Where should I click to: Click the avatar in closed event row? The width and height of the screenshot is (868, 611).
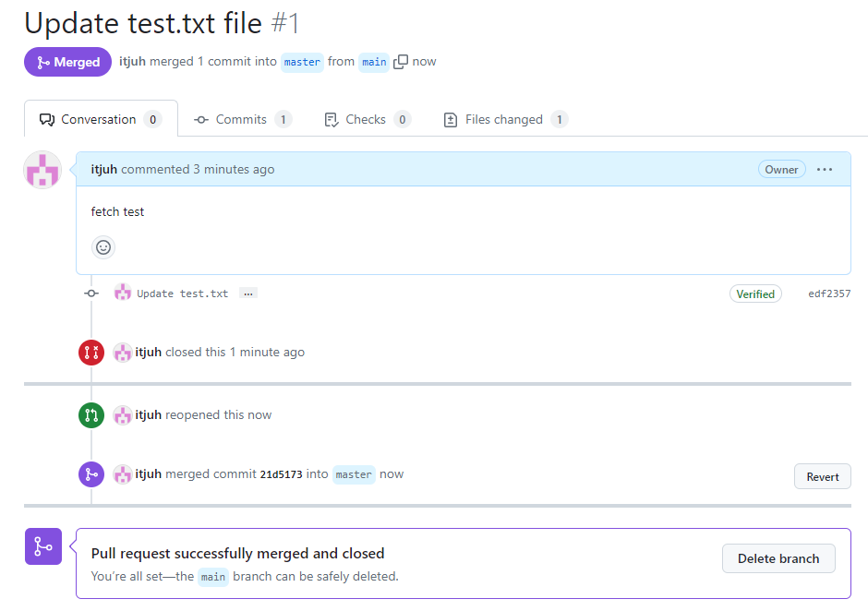[x=122, y=353]
